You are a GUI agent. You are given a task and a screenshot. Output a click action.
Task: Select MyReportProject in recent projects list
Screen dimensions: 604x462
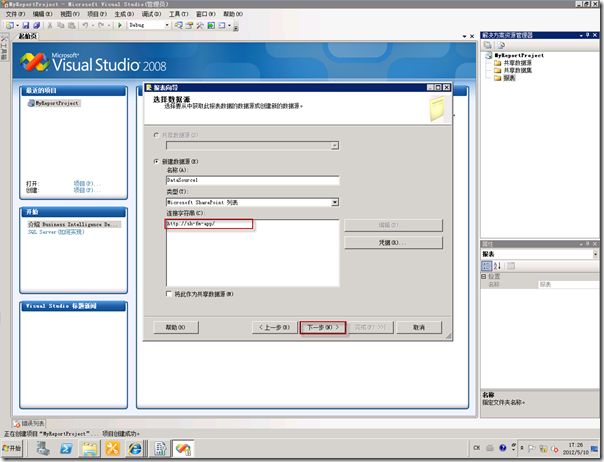pyautogui.click(x=54, y=103)
